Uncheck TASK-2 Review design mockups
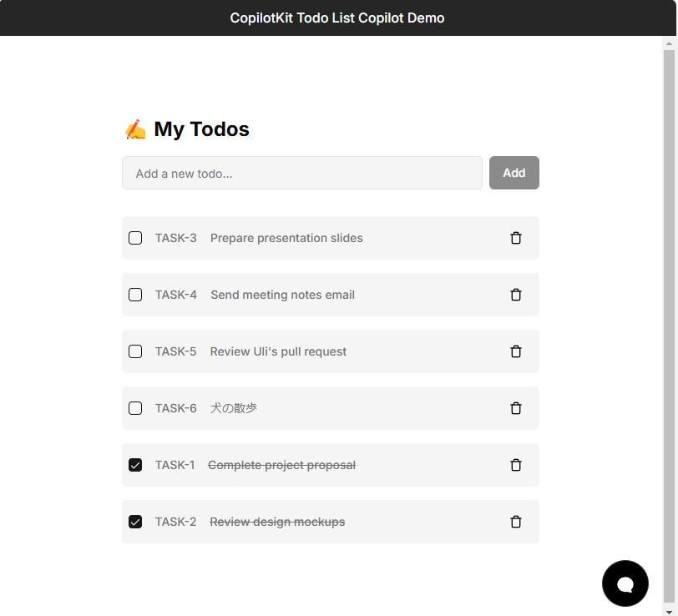This screenshot has height=616, width=678. (x=135, y=522)
